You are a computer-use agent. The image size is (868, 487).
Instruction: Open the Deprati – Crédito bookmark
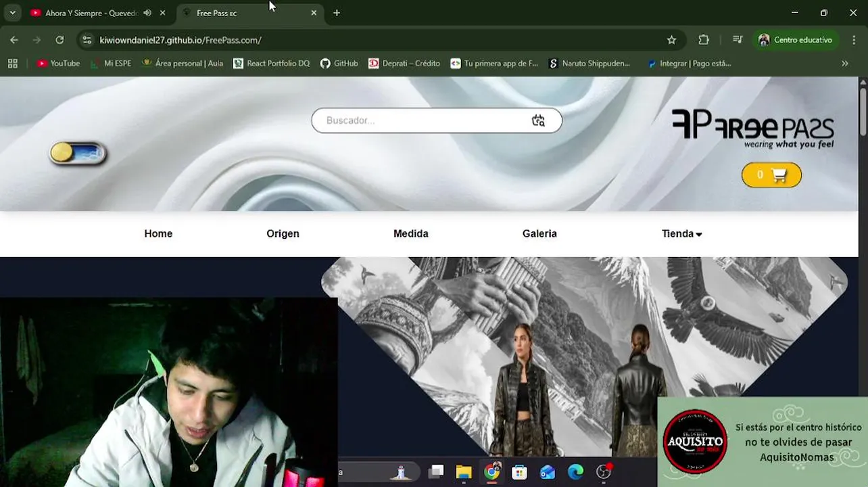tap(404, 64)
